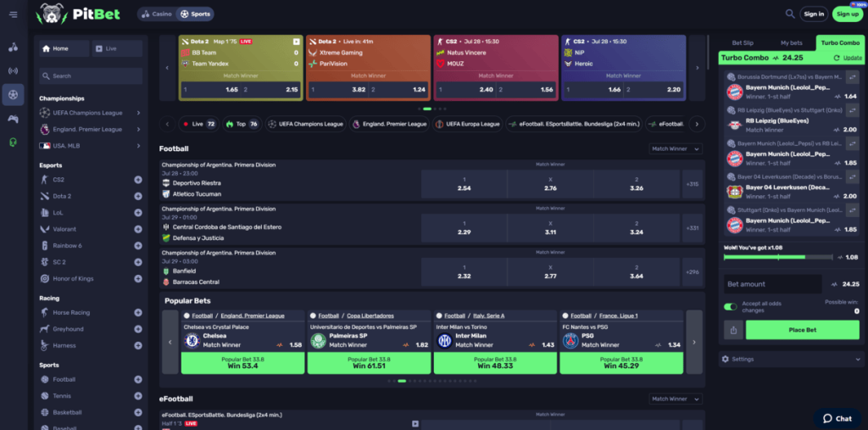The width and height of the screenshot is (868, 430).
Task: Open the live broadcast icon in left rail
Action: pos(14,71)
